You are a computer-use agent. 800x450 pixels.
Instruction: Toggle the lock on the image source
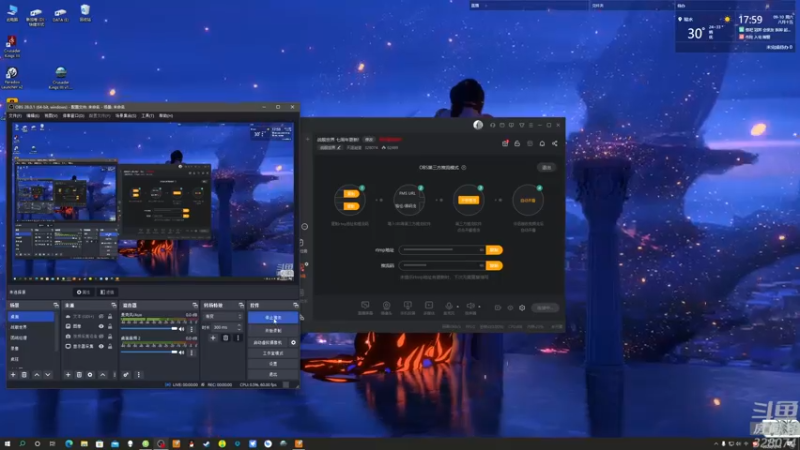point(110,326)
